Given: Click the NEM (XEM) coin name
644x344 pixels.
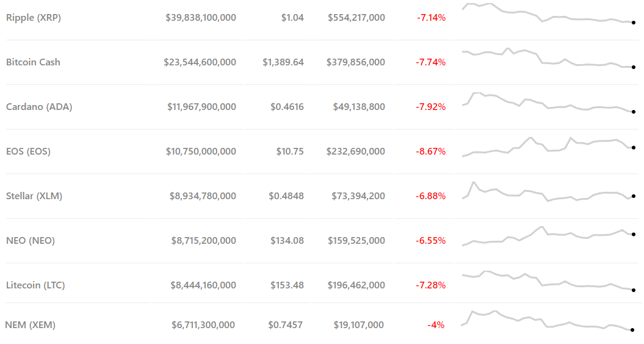Looking at the screenshot, I should [30, 325].
